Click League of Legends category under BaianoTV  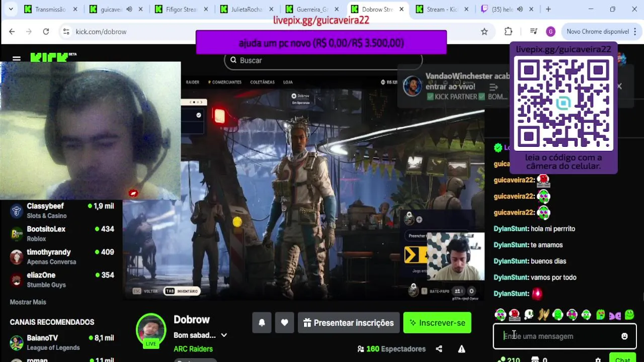click(53, 347)
